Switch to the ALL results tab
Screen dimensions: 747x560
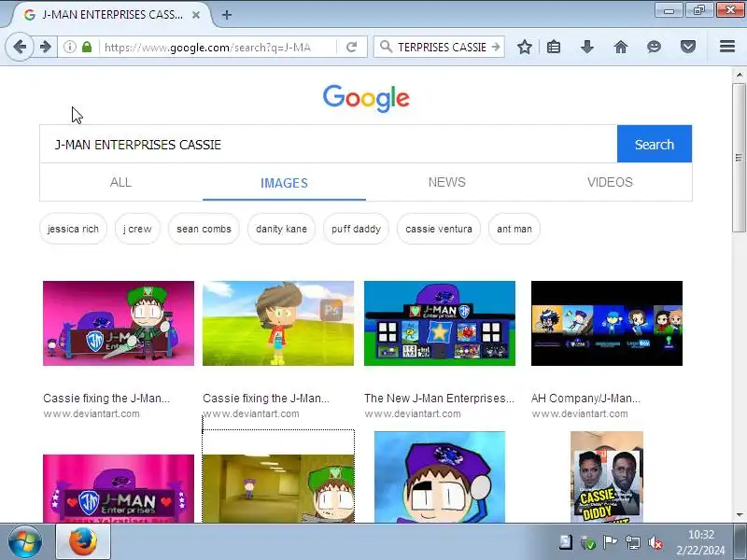120,182
